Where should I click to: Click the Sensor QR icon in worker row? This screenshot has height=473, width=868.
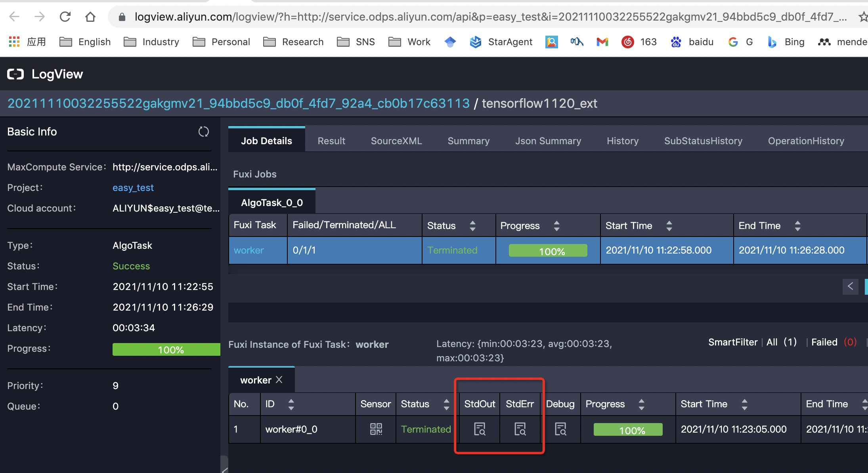[376, 429]
